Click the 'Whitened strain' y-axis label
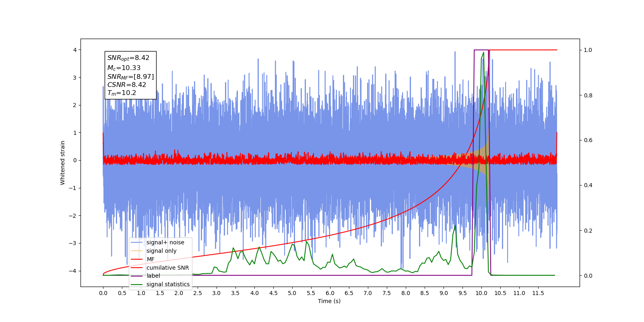 pyautogui.click(x=62, y=163)
